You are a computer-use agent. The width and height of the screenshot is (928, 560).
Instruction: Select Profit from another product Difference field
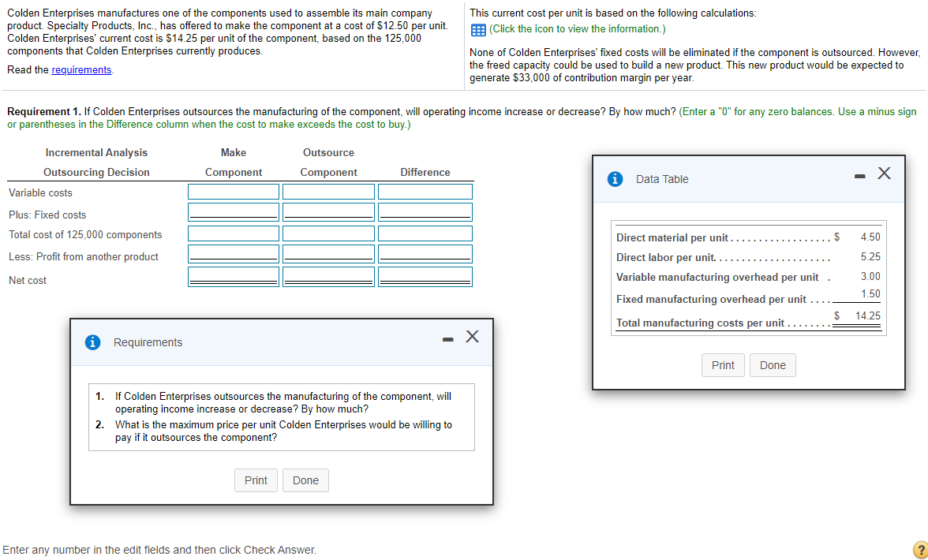[425, 254]
